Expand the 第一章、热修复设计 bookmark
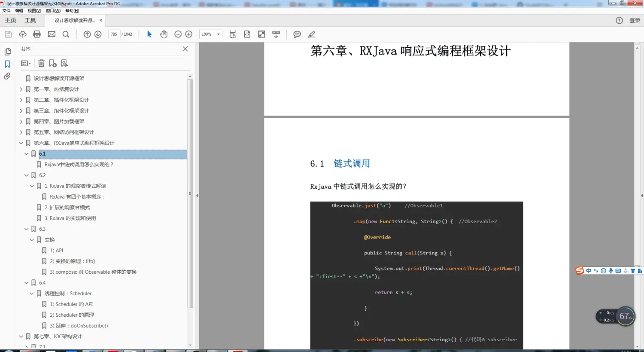 (21, 89)
